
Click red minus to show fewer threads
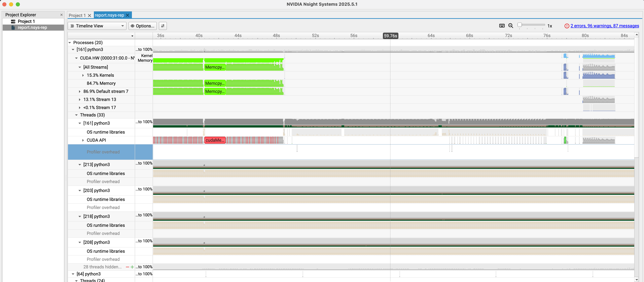click(128, 267)
